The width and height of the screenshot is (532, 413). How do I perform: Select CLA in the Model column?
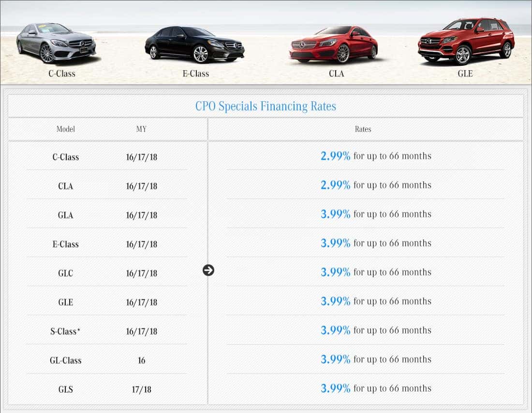point(65,186)
